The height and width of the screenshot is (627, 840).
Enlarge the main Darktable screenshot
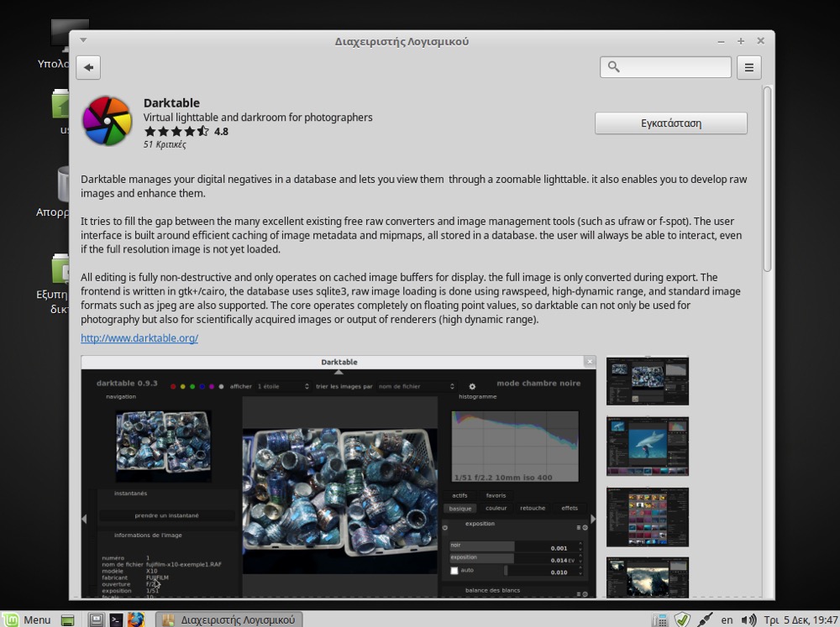(339, 477)
